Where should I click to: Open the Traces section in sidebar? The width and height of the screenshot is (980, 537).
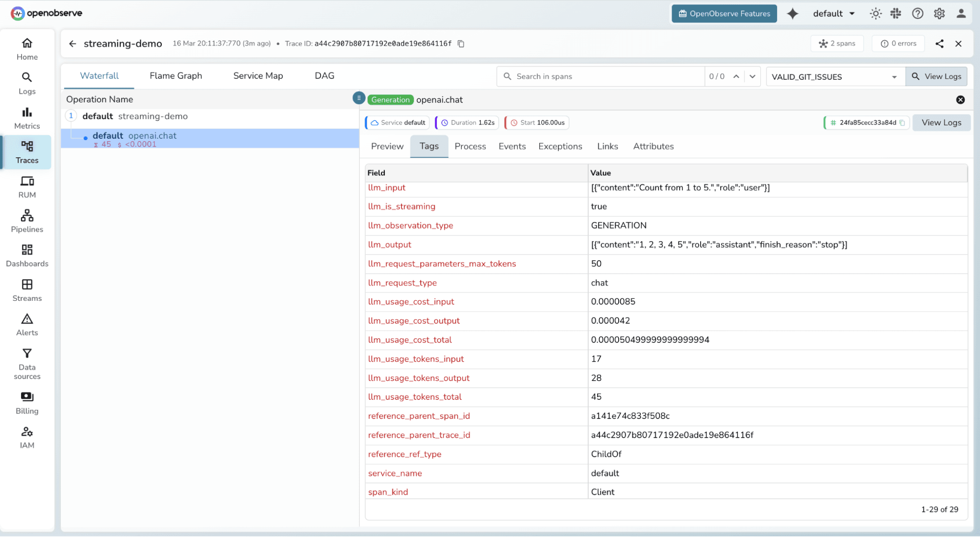tap(27, 152)
